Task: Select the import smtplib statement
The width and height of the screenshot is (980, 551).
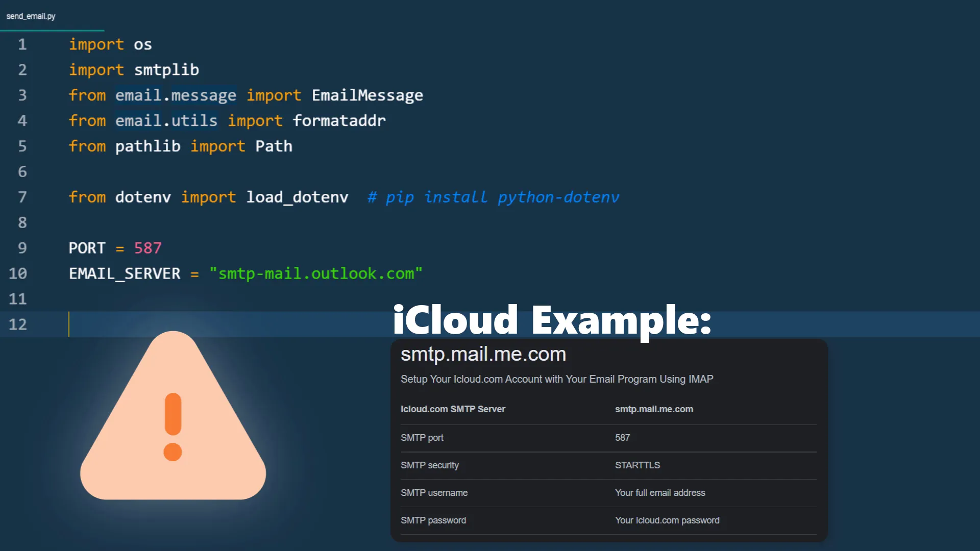Action: (x=134, y=70)
